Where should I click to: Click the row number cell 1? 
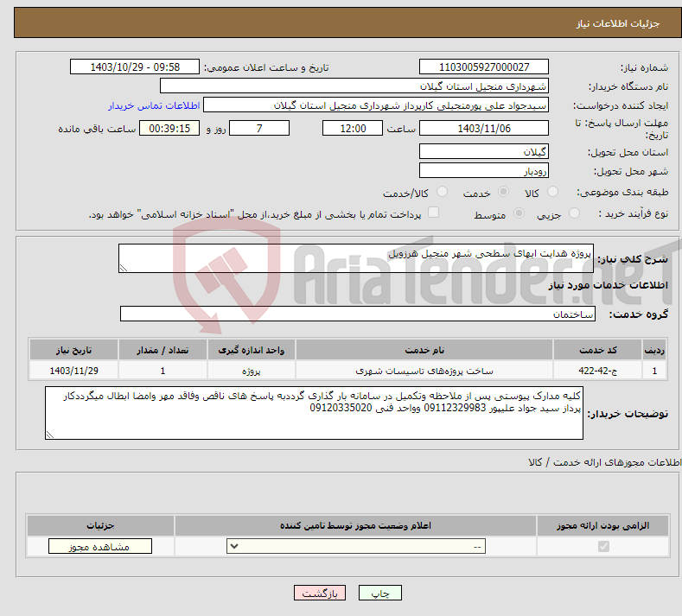(x=654, y=371)
